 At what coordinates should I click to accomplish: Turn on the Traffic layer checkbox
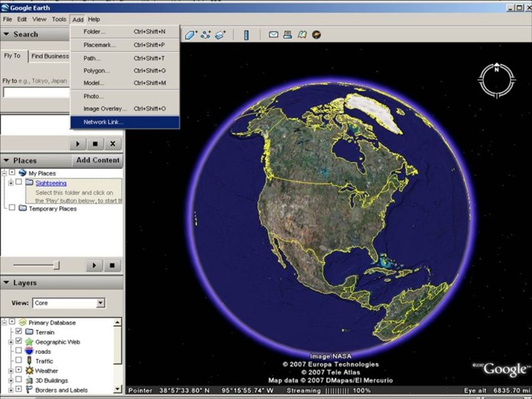[18, 361]
